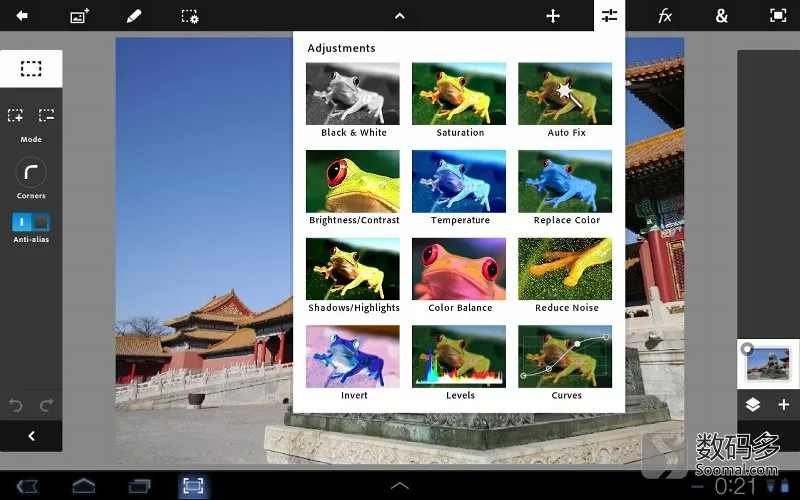Select the pencil edit tool icon
This screenshot has width=800, height=500.
[134, 16]
